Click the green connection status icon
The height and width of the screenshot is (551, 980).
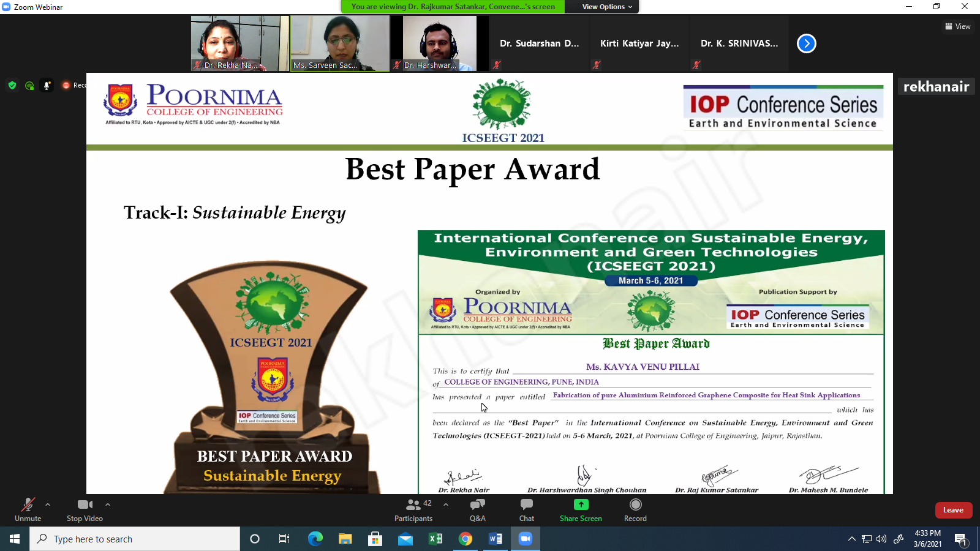click(29, 86)
